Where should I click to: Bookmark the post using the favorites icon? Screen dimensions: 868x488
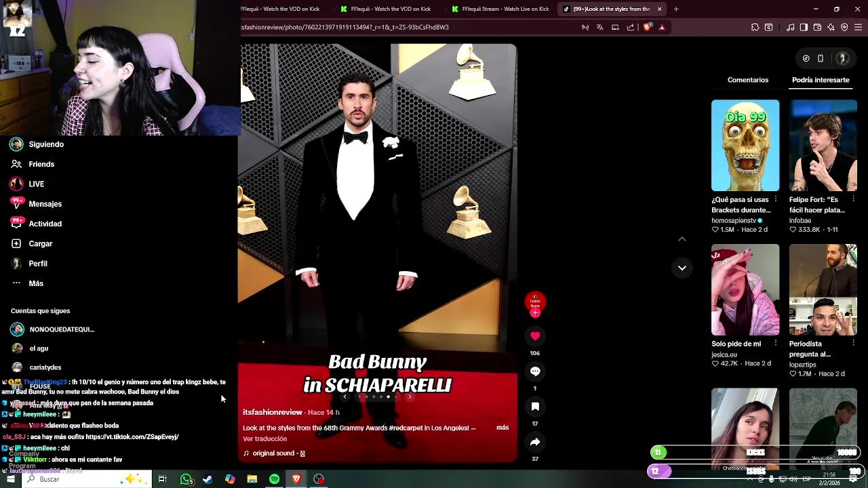coord(535,407)
